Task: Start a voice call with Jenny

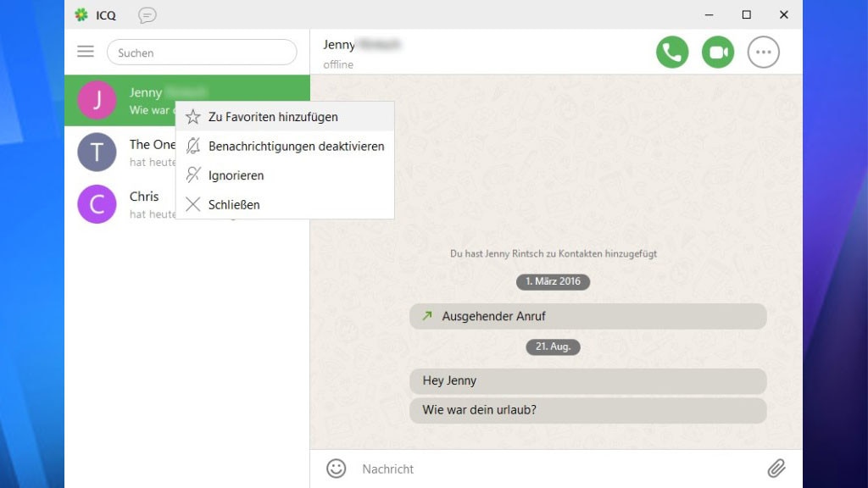Action: pyautogui.click(x=671, y=53)
